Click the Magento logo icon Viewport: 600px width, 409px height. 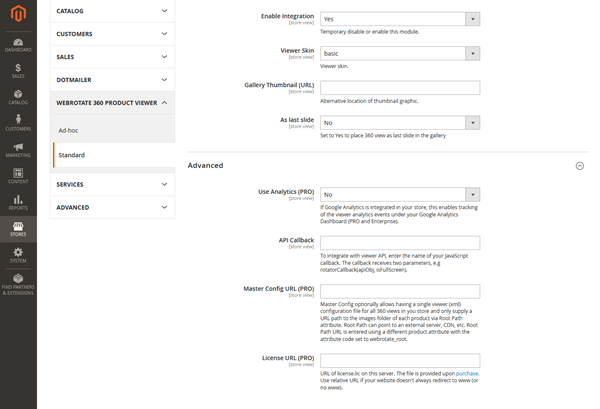(18, 14)
